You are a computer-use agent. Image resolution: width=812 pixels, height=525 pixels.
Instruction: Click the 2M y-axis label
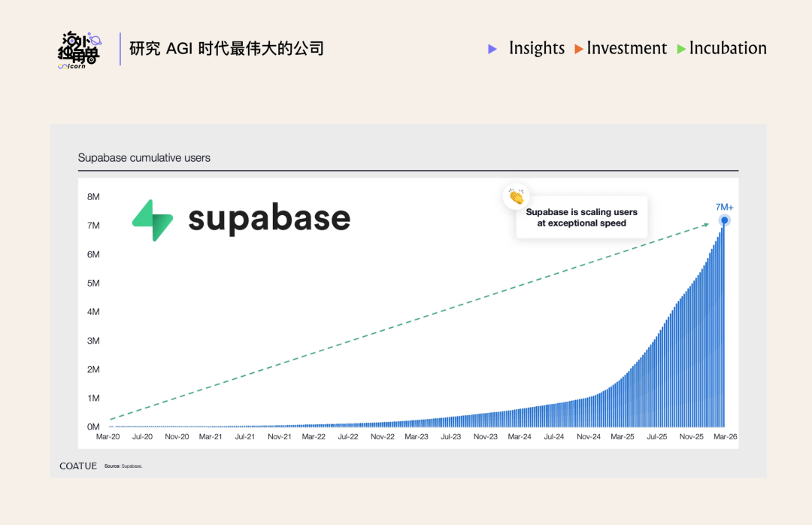[93, 369]
